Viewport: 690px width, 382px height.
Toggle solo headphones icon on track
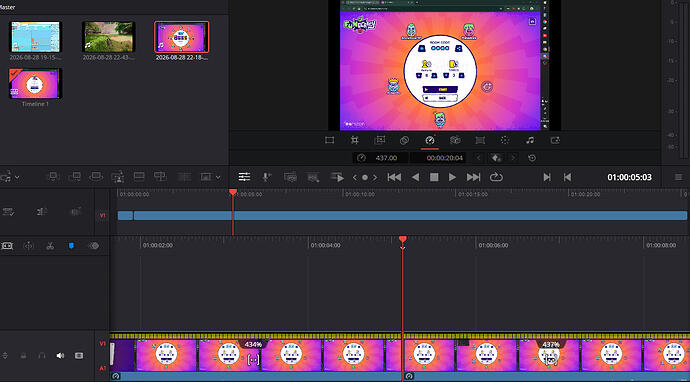42,356
